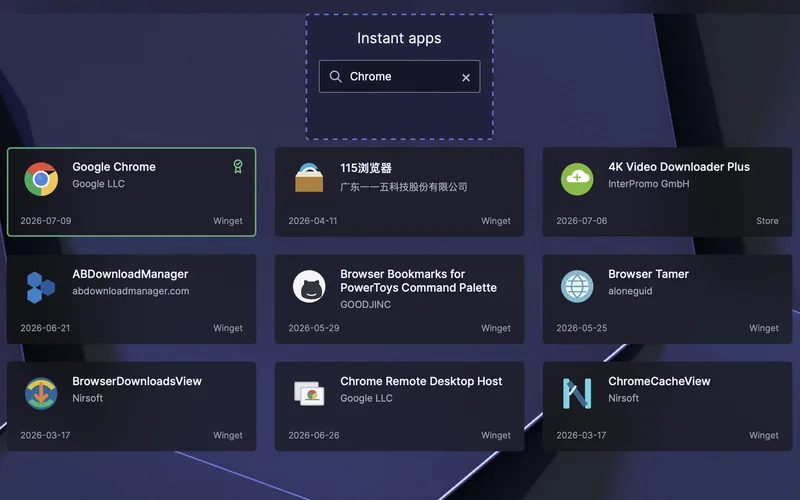Click the publisher text "广东一一五科技股份有限公司"
The width and height of the screenshot is (800, 500).
(404, 187)
